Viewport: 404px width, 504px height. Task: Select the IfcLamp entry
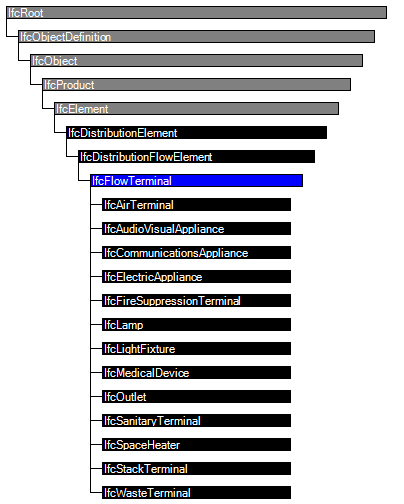(x=196, y=325)
